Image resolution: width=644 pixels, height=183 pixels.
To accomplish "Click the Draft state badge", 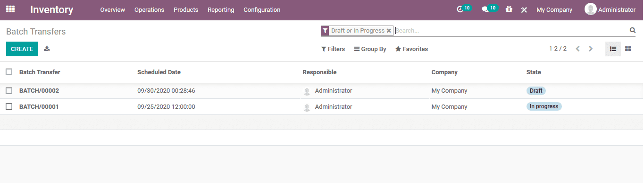I will [536, 91].
